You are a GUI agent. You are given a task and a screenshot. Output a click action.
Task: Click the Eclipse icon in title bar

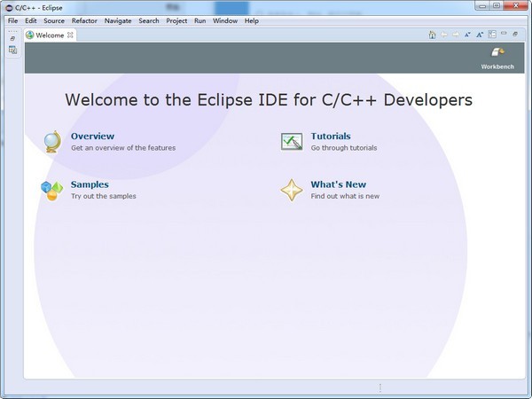pyautogui.click(x=9, y=8)
